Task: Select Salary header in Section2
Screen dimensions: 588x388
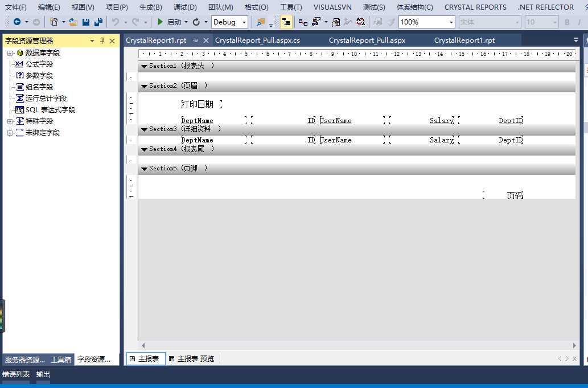Action: tap(422, 120)
